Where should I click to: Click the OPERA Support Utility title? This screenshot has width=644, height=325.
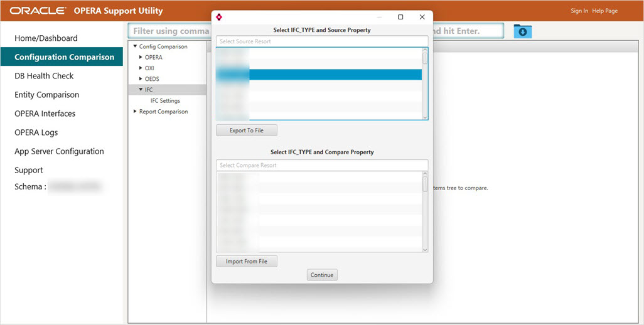118,11
